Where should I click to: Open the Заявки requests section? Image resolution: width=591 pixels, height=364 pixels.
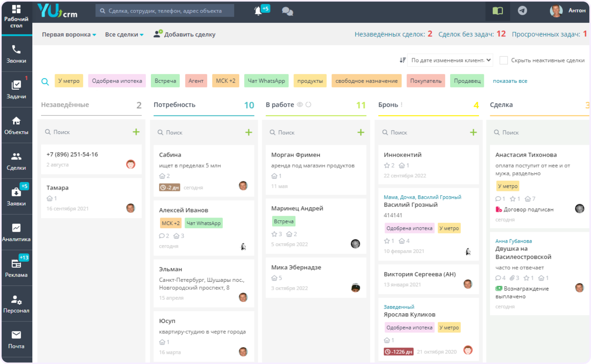tap(16, 197)
